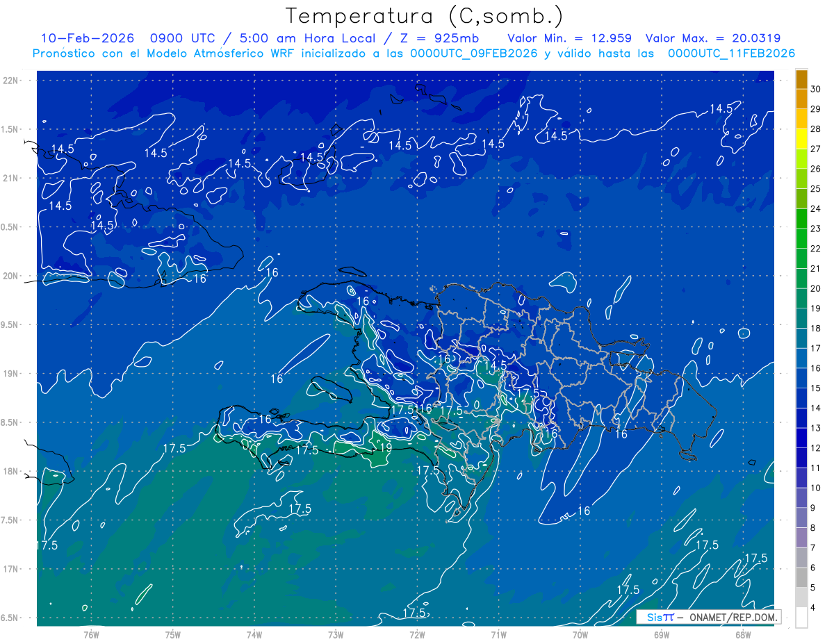Click the "73W" longitude axis label
834x644 pixels.
pyautogui.click(x=336, y=635)
